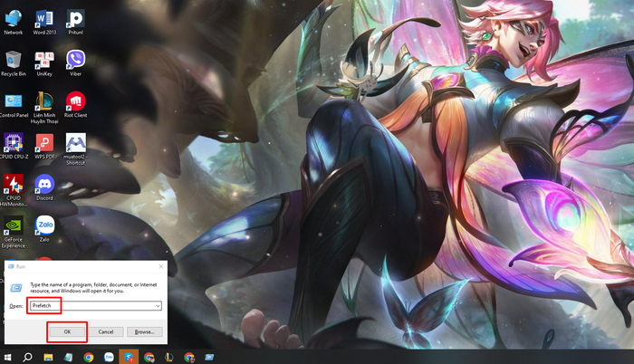Select the WPS PDF desktop shortcut

(x=44, y=147)
